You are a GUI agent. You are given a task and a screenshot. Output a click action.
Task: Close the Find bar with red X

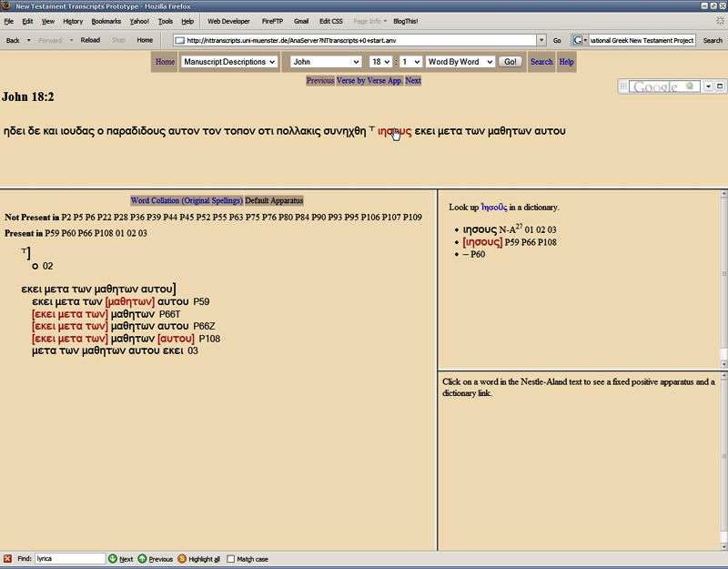[7, 559]
